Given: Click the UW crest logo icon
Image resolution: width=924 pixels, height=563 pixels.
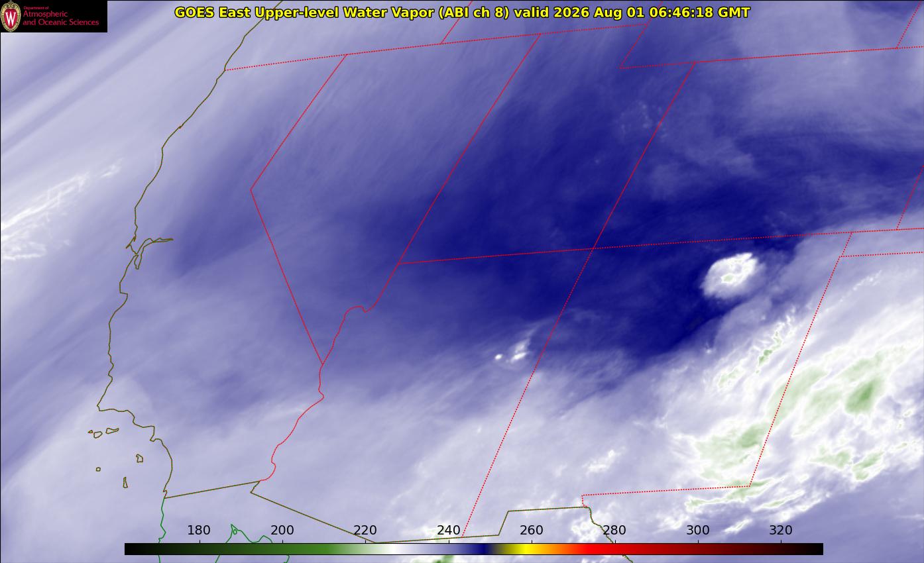Looking at the screenshot, I should [11, 16].
